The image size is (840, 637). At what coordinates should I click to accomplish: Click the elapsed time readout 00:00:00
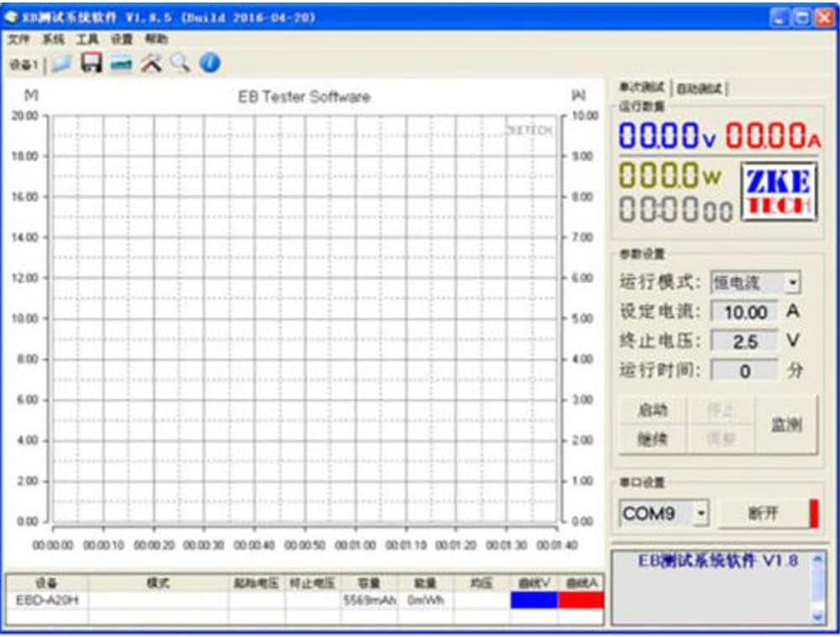click(676, 209)
